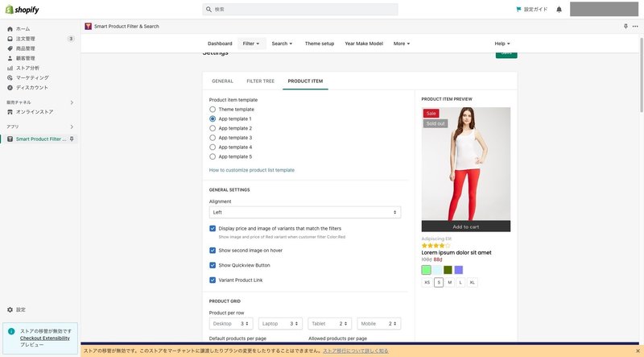Screen dimensions: 644x357
Task: Open Dashboard in app menu
Action: point(220,44)
